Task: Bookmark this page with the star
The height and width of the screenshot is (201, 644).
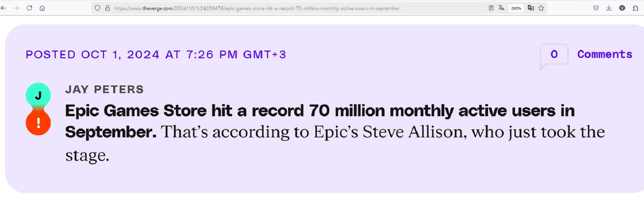Action: (541, 8)
